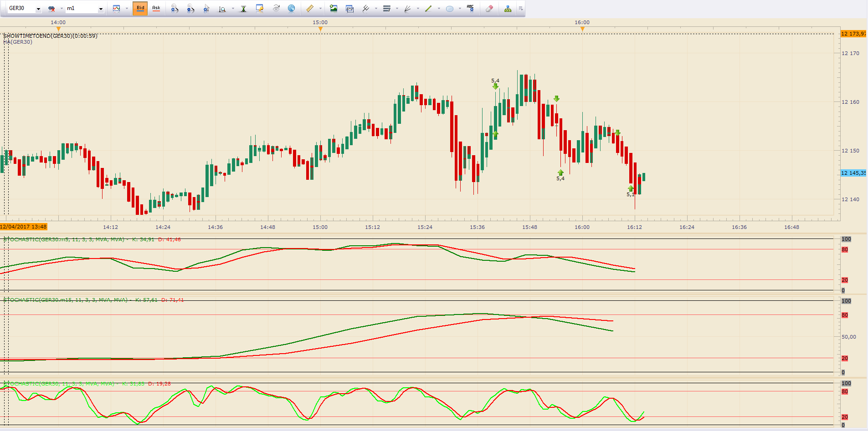The width and height of the screenshot is (868, 431).
Task: Click the 50,00 level on stochastic scale
Action: pyautogui.click(x=849, y=337)
